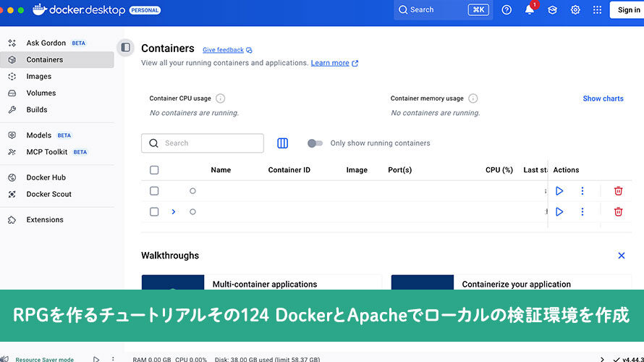Click the Docker Hub icon

pos(12,177)
